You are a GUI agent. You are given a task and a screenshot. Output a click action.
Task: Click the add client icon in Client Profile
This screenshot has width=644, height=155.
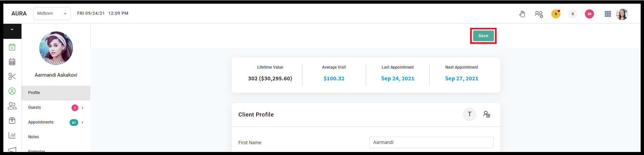pyautogui.click(x=487, y=114)
